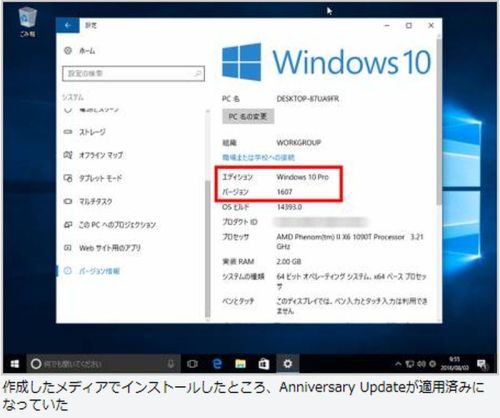The height and width of the screenshot is (418, 500).
Task: Click the OS build value 14393.0
Action: (289, 207)
